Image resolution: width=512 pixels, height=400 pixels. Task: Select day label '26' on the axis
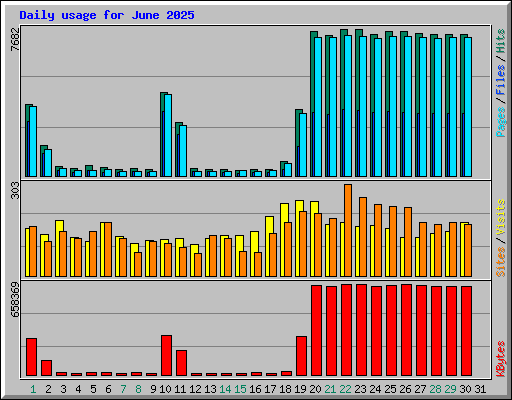(x=405, y=389)
